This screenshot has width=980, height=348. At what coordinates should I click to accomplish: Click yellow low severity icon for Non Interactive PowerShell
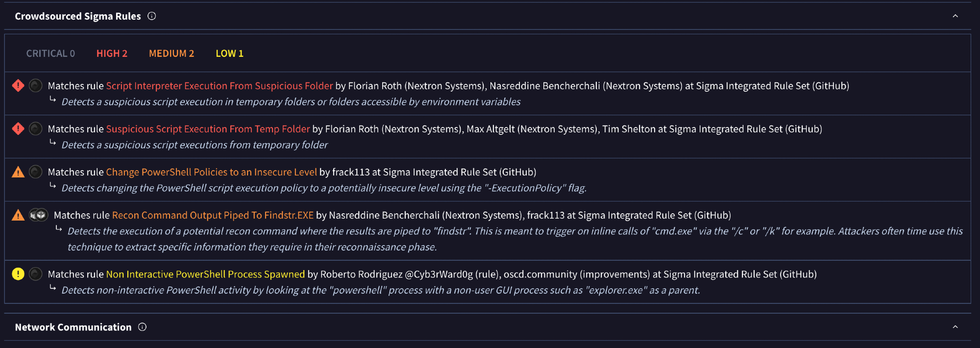[18, 274]
